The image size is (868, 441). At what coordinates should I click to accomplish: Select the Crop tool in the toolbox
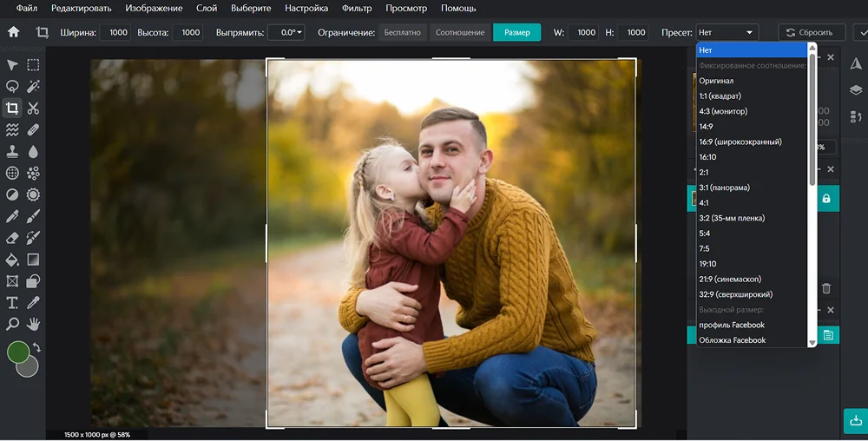[x=12, y=109]
